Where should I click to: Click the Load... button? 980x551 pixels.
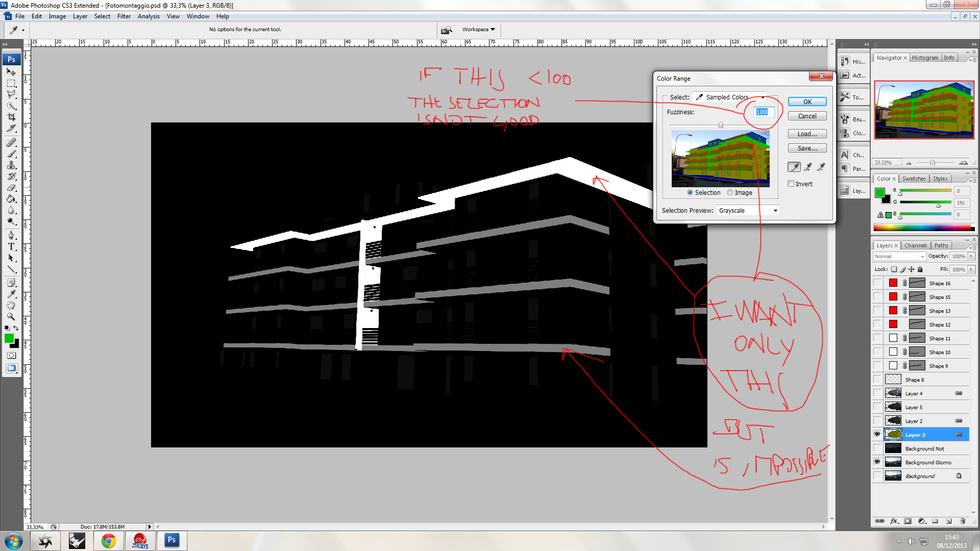click(x=807, y=134)
